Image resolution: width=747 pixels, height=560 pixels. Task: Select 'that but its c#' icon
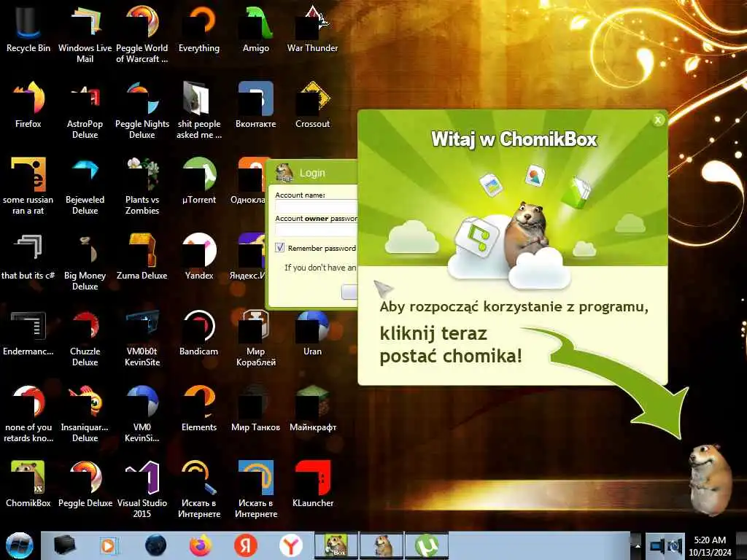pos(28,256)
